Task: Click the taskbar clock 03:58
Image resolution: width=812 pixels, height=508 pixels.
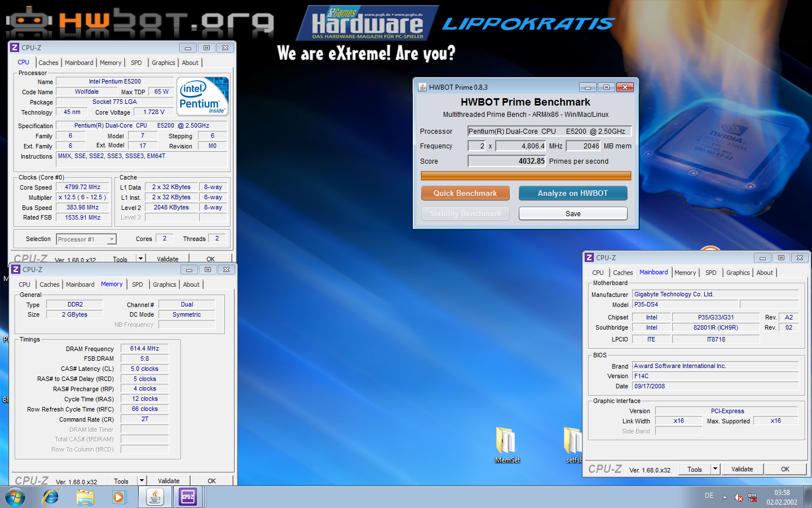Action: 782,493
